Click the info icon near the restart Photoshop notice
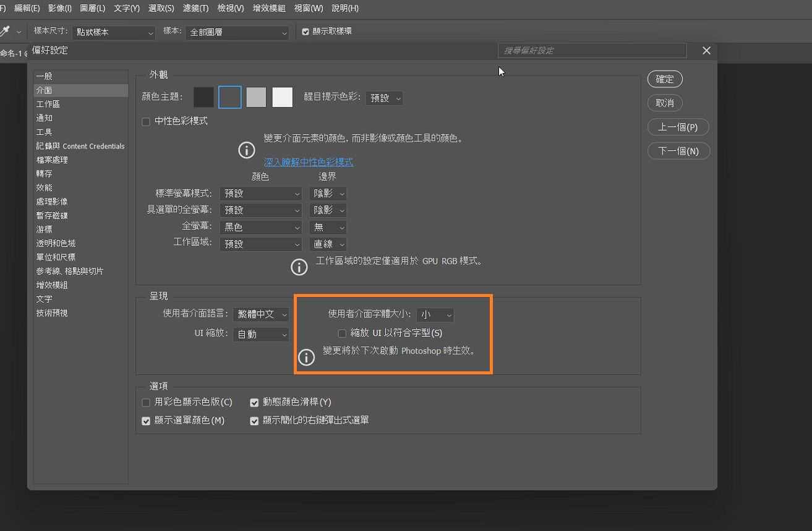This screenshot has width=812, height=531. click(x=306, y=357)
